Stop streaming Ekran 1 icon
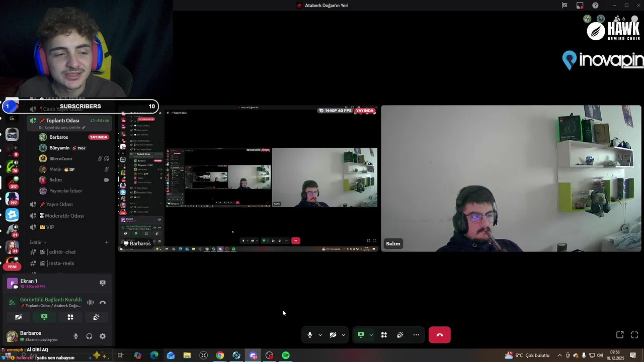 pyautogui.click(x=103, y=283)
